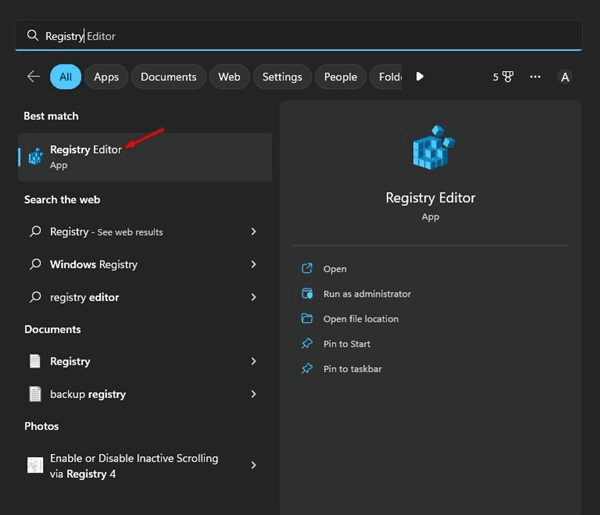Choose Pin to taskbar

click(352, 369)
